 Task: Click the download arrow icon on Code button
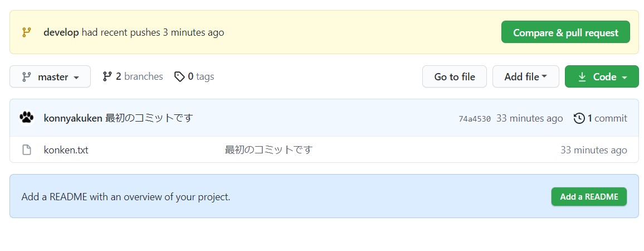[x=582, y=77]
